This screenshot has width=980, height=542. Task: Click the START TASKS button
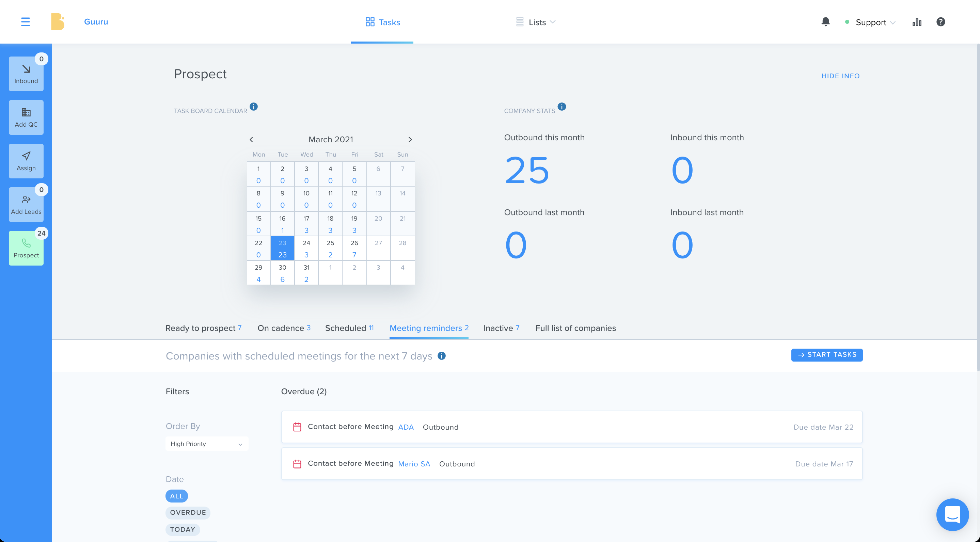coord(827,355)
